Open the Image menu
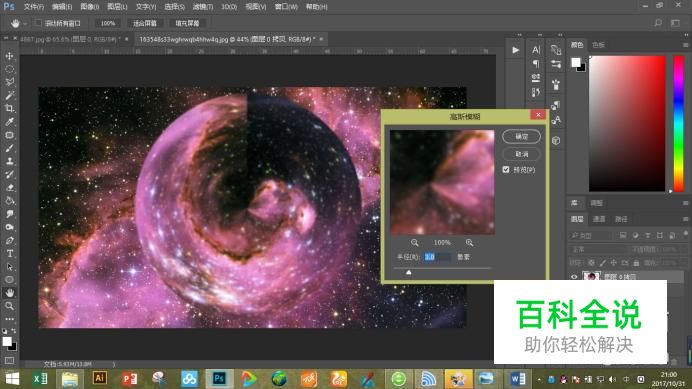The height and width of the screenshot is (389, 692). [90, 7]
